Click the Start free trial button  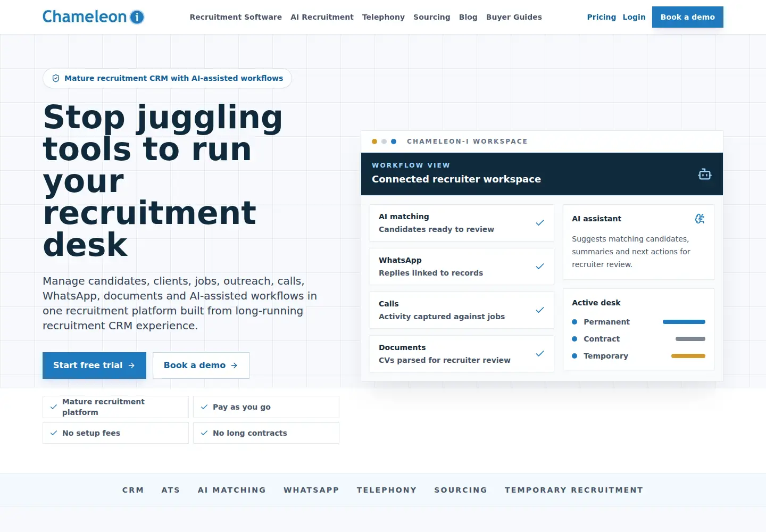(x=94, y=365)
